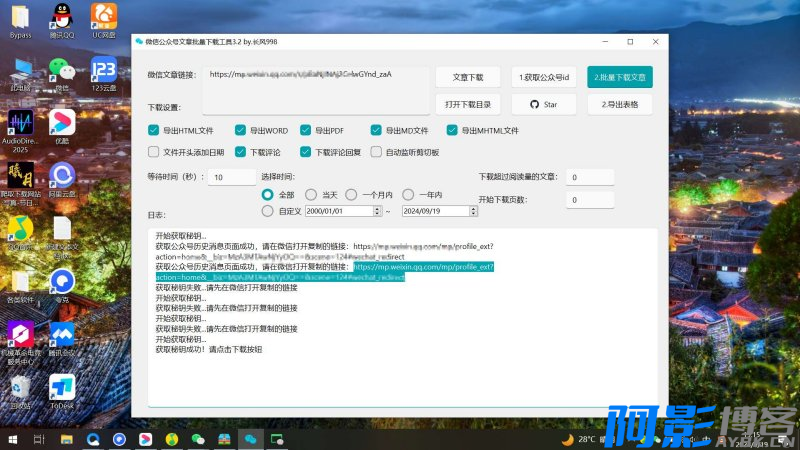The width and height of the screenshot is (800, 450).
Task: Toggle the 导出MHTML文件 checkbox
Action: click(452, 130)
